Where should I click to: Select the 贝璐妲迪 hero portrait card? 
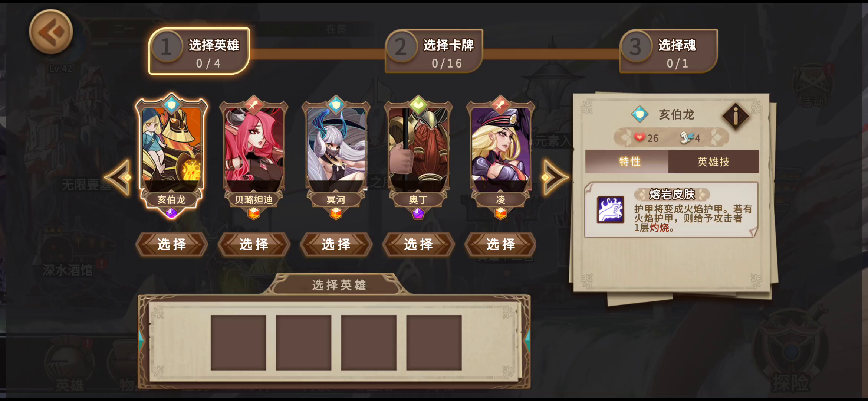(x=254, y=149)
